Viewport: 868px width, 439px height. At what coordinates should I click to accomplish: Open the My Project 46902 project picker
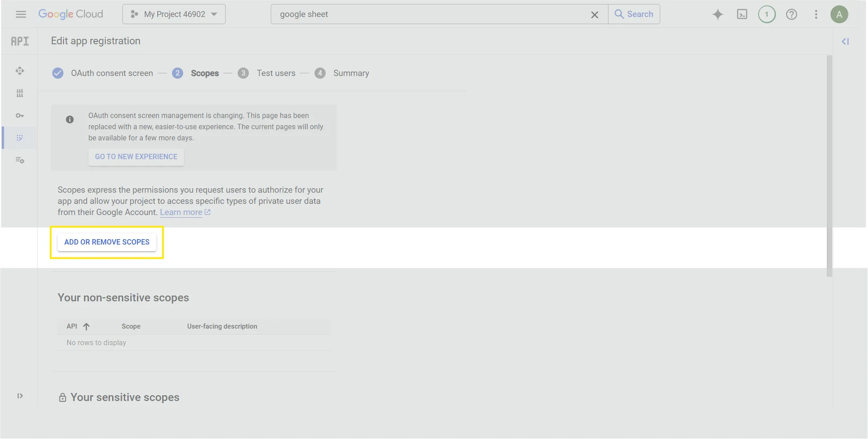coord(174,14)
